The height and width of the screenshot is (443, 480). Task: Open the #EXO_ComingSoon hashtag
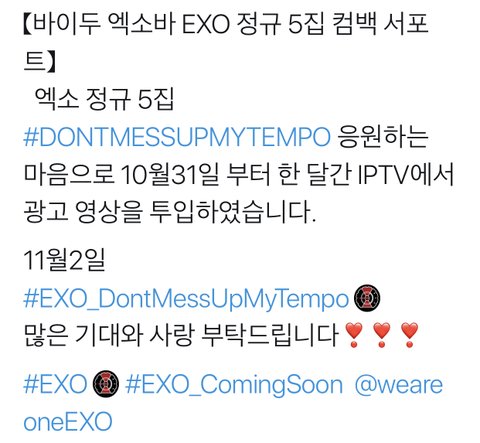pos(234,385)
